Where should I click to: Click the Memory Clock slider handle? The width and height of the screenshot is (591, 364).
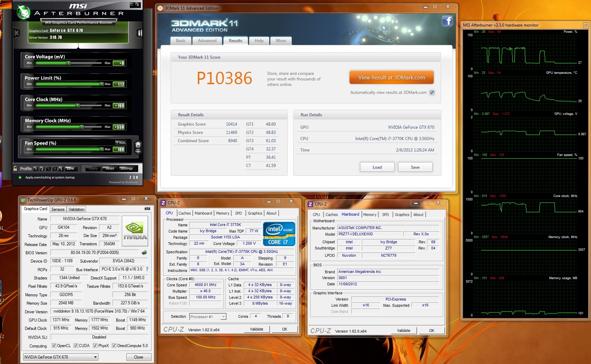point(82,127)
